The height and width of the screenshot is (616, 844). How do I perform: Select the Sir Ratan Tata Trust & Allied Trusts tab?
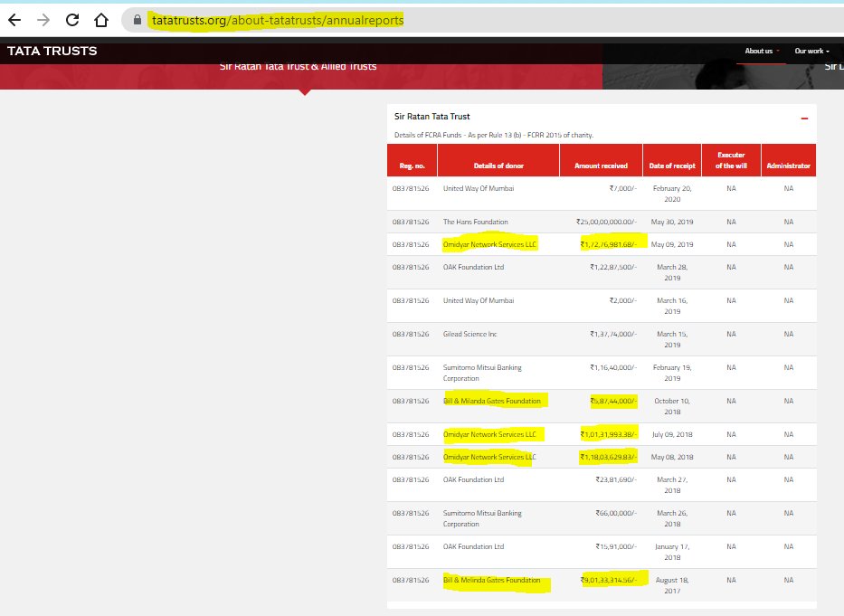[x=299, y=67]
